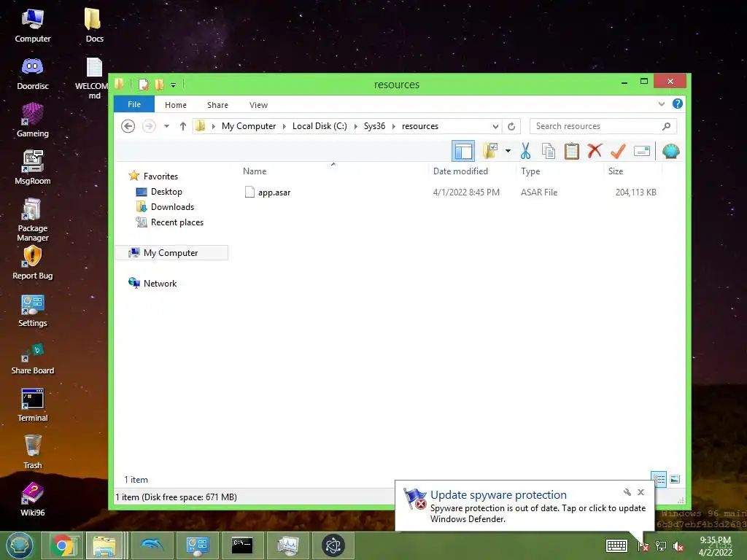Toggle the navigation pane layout button
Viewport: 747px width, 560px height.
click(x=462, y=152)
